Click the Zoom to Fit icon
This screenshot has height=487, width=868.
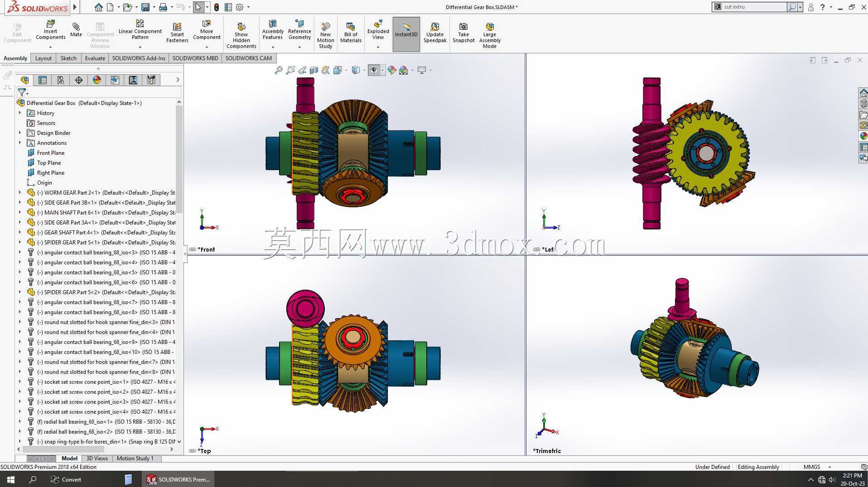[x=279, y=70]
